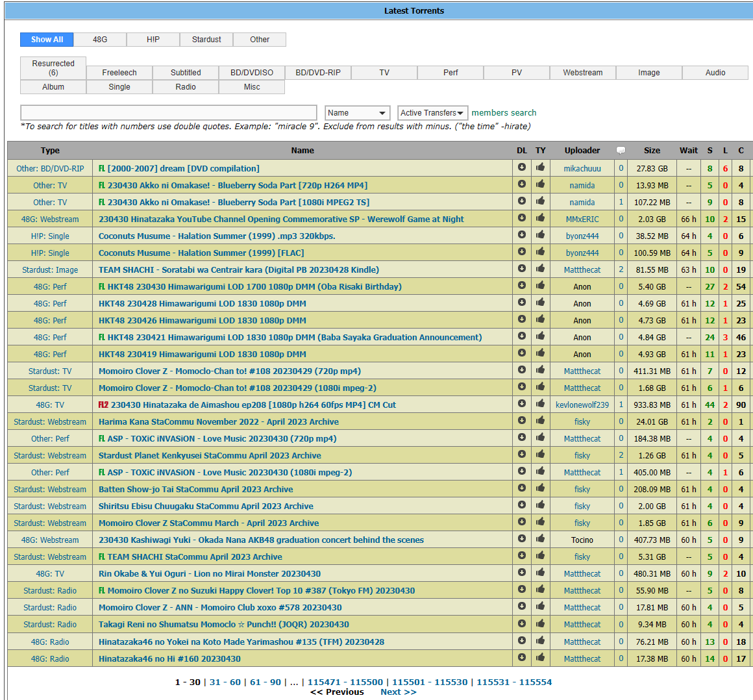Screen dimensions: 753x700
Task: Filter by Album category
Action: (x=53, y=87)
